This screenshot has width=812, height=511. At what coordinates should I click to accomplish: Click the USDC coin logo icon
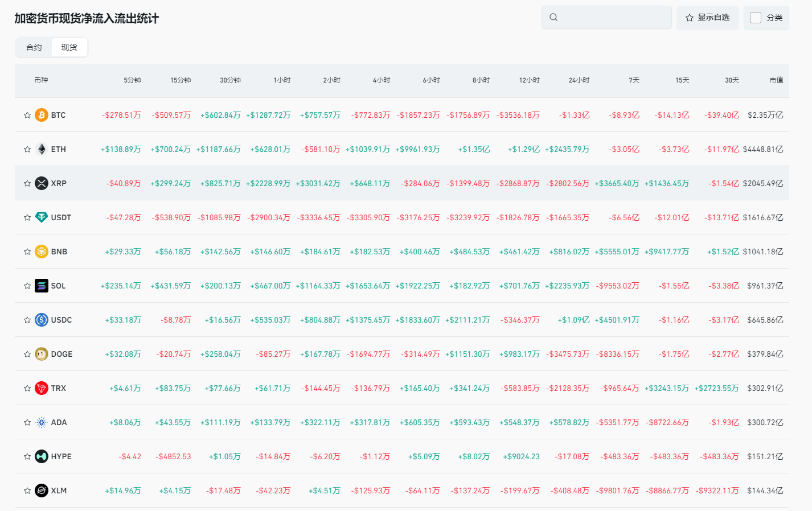coord(42,320)
